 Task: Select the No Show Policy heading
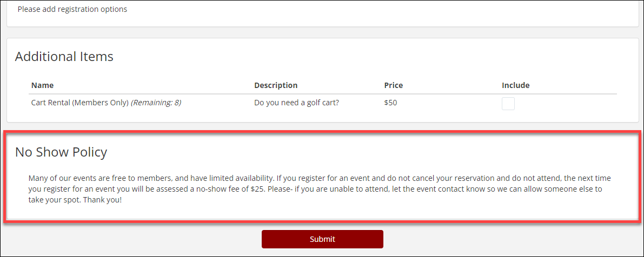coord(61,152)
